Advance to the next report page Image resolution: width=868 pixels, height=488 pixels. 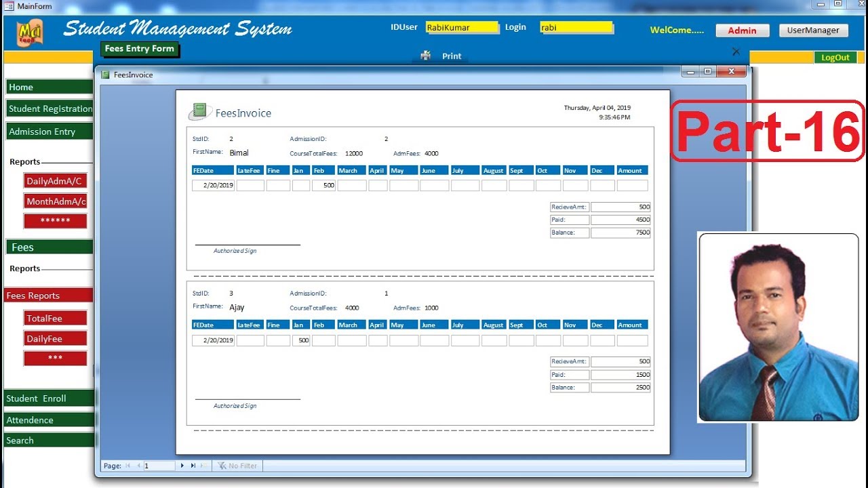(x=182, y=466)
